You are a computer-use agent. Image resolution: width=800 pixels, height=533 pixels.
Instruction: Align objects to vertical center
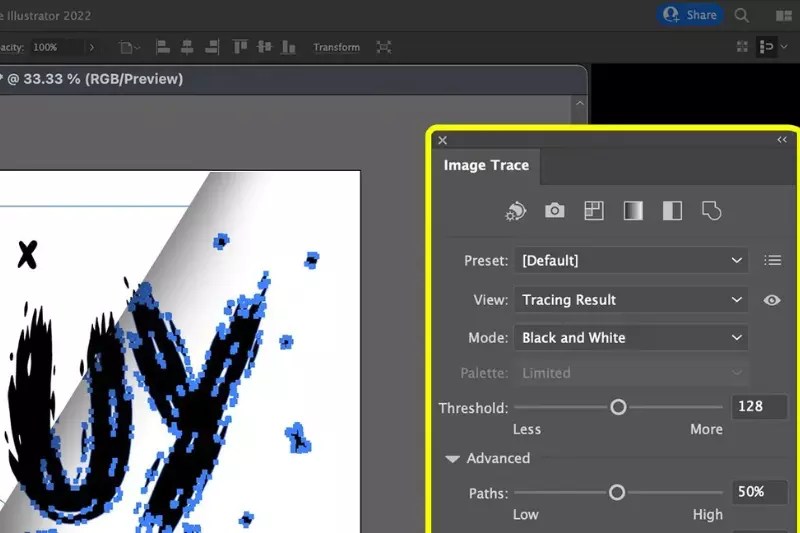click(264, 47)
